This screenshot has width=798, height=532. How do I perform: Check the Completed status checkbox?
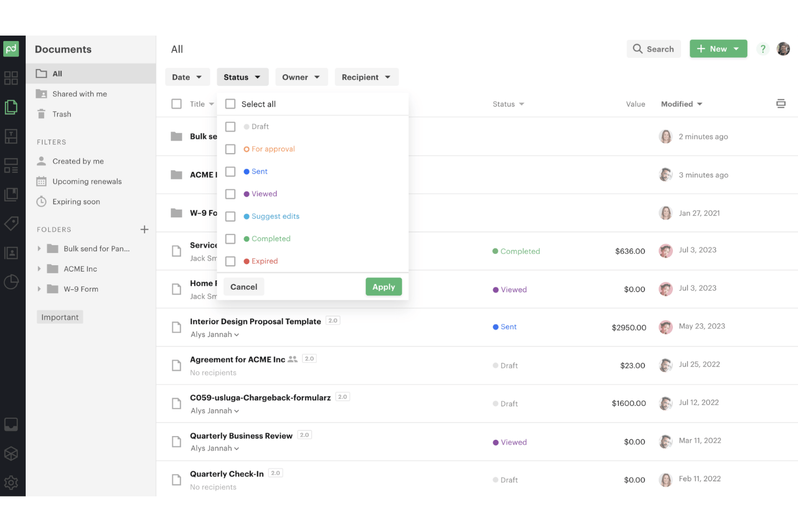click(230, 239)
